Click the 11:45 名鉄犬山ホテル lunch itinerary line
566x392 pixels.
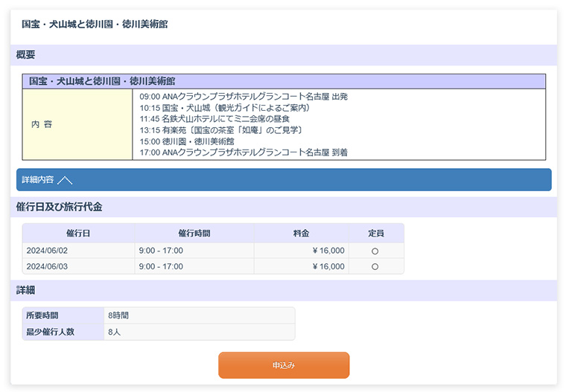click(x=214, y=119)
